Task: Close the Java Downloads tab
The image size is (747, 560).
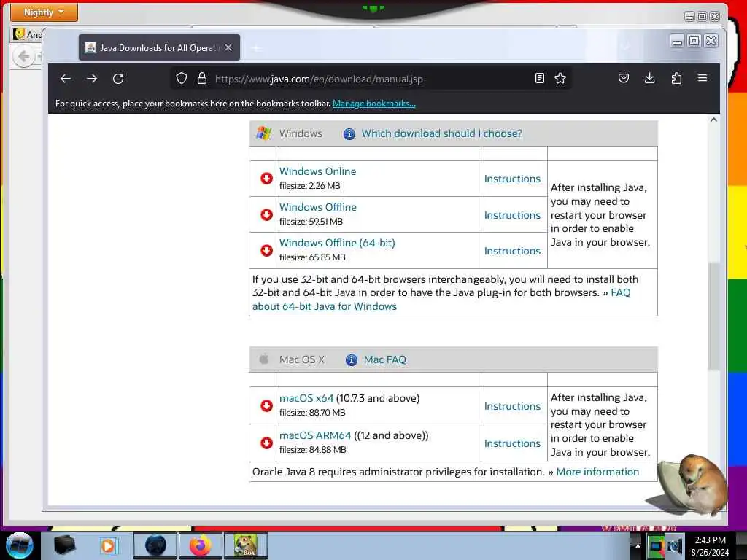Action: tap(228, 47)
